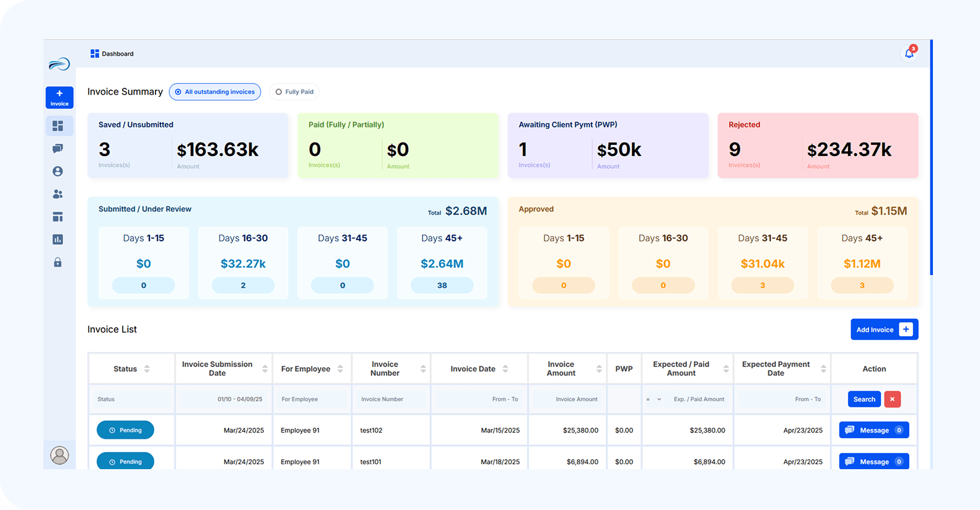Open Message for invoice test101
Screen dimensions: 980x510
(874, 461)
